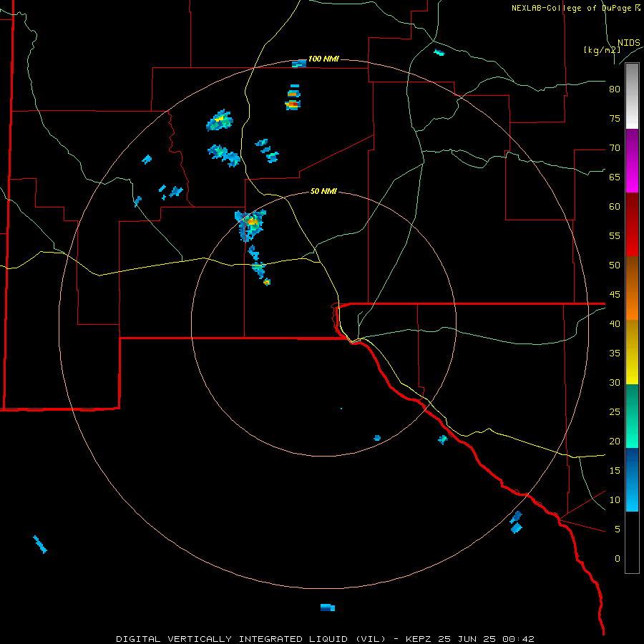Click the red segment of the color bar
This screenshot has height=644, width=644.
click(632, 224)
